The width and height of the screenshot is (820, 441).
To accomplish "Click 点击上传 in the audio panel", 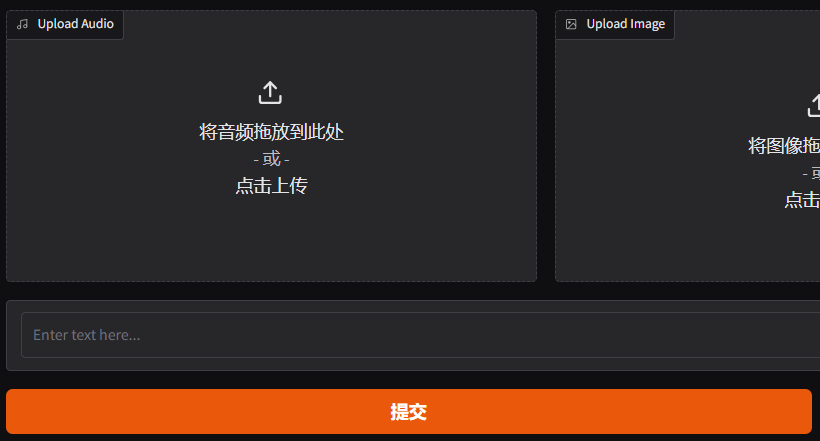I will click(x=271, y=186).
